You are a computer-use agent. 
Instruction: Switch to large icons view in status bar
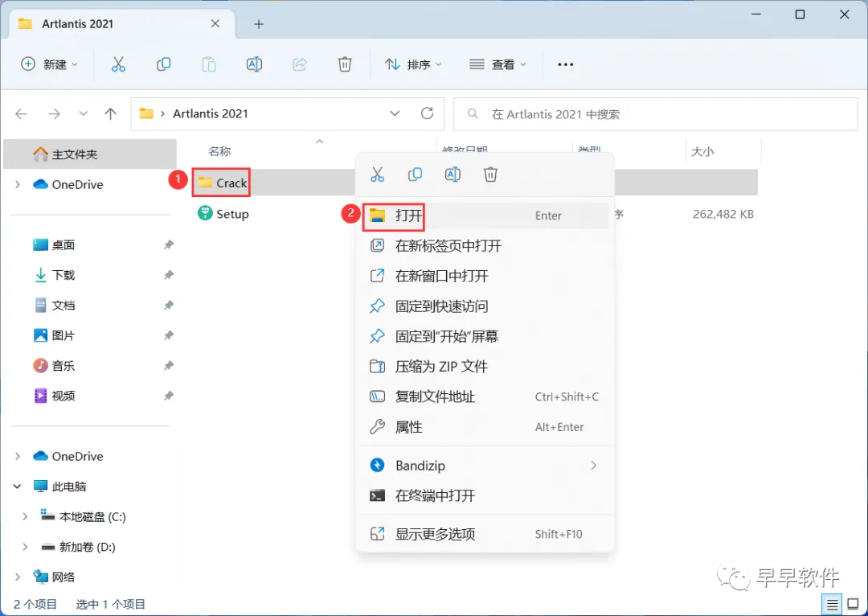pos(853,605)
